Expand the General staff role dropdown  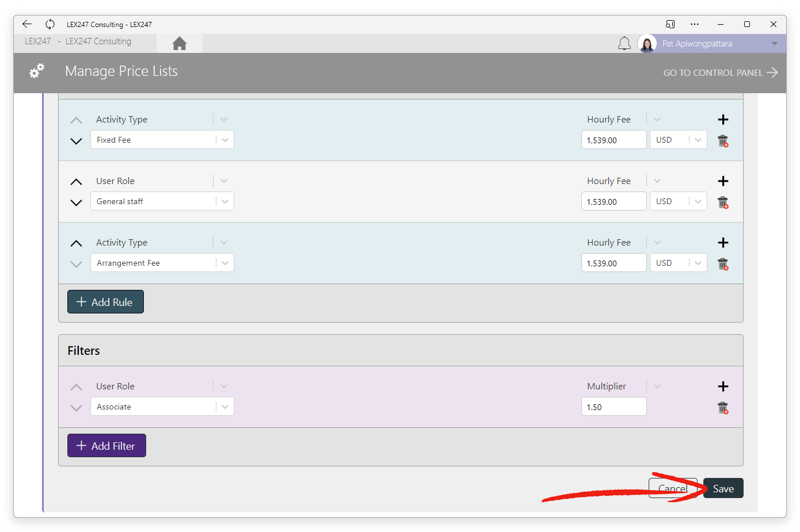(x=224, y=201)
